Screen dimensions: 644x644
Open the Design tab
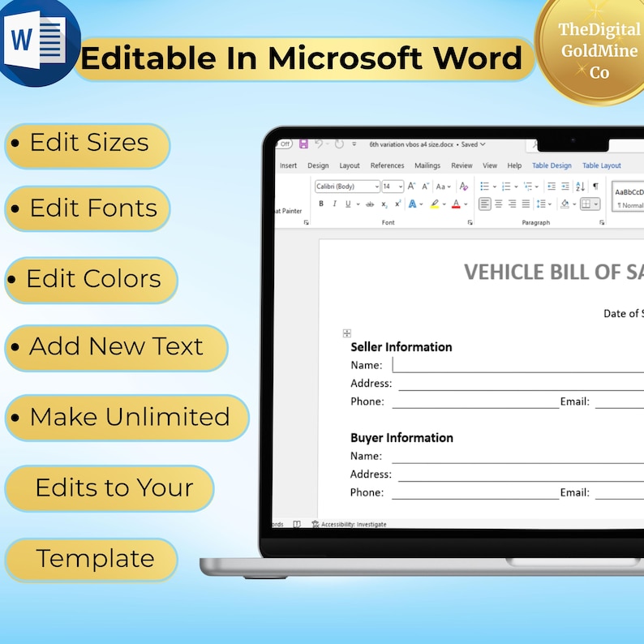[318, 165]
